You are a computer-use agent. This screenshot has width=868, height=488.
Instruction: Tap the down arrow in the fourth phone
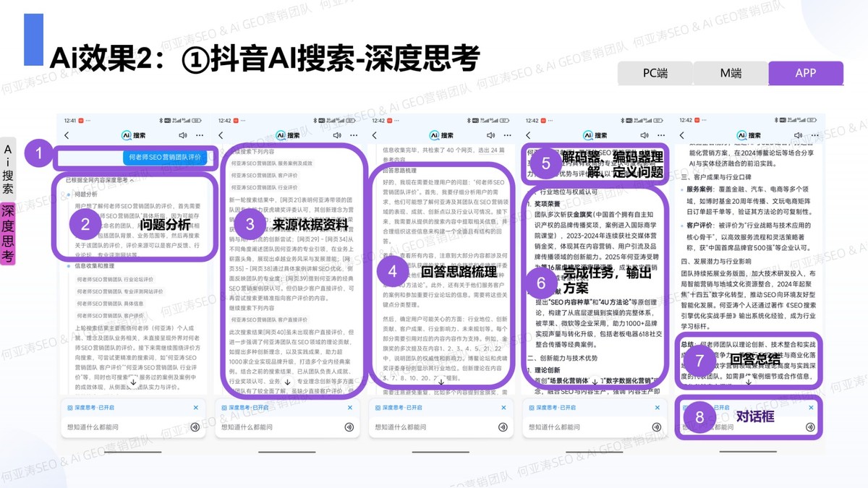coord(595,381)
